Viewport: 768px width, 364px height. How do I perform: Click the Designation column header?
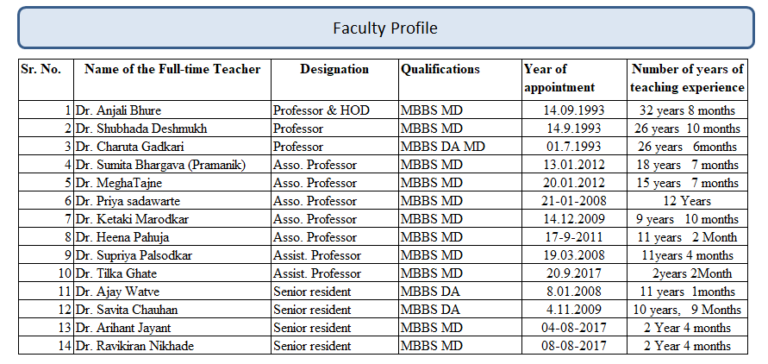[335, 80]
